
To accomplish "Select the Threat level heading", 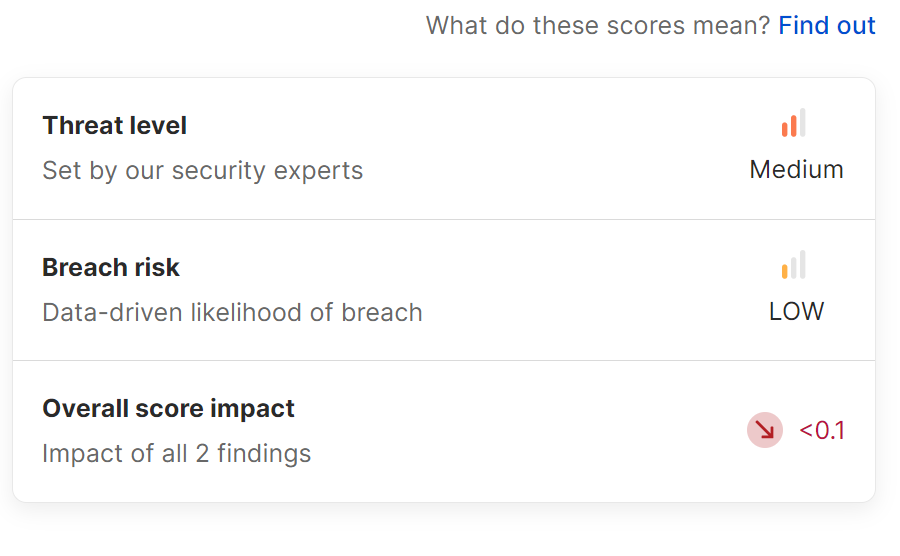I will (115, 126).
